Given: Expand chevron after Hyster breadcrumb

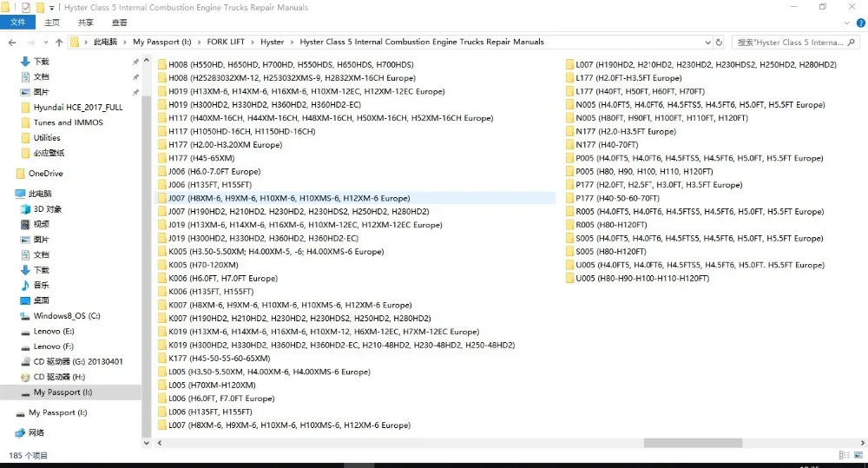Looking at the screenshot, I should click(x=293, y=42).
